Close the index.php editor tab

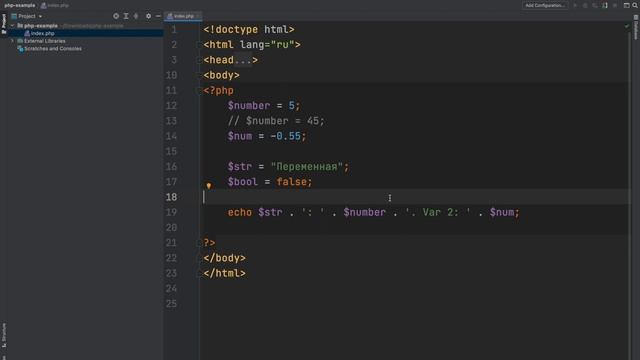[198, 16]
